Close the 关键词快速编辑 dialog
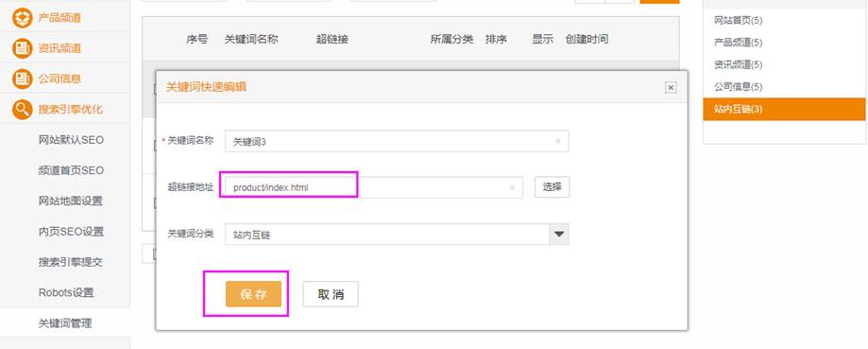This screenshot has height=349, width=868. coord(671,88)
